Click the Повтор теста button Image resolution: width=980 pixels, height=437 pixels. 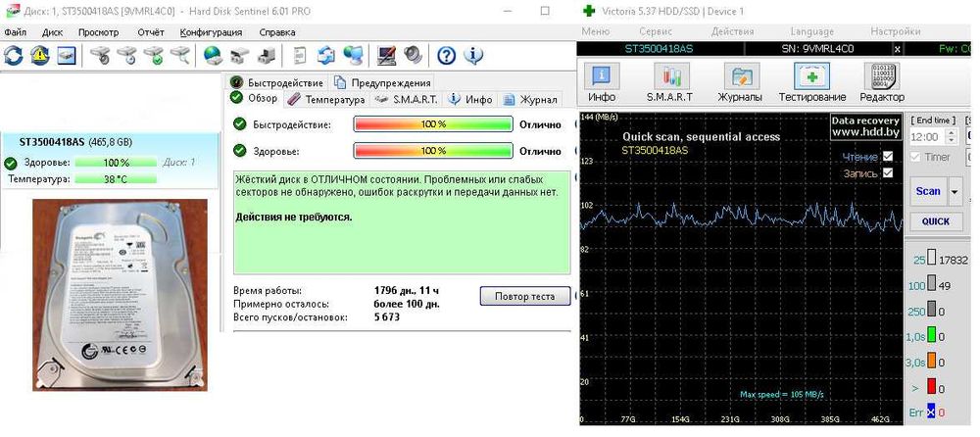tap(525, 296)
